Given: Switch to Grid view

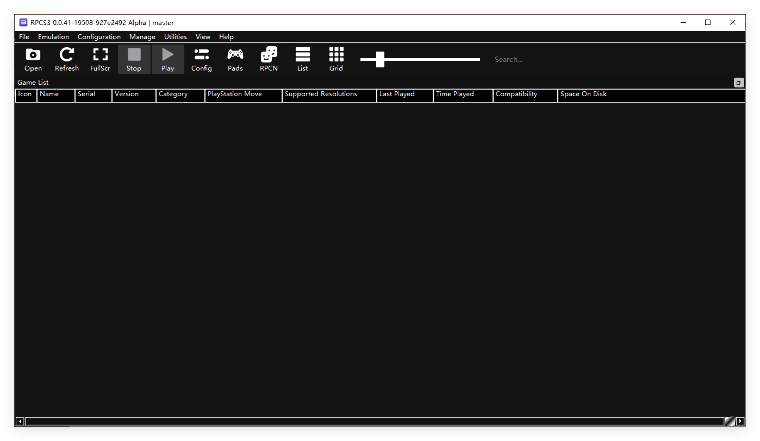Looking at the screenshot, I should tap(336, 60).
